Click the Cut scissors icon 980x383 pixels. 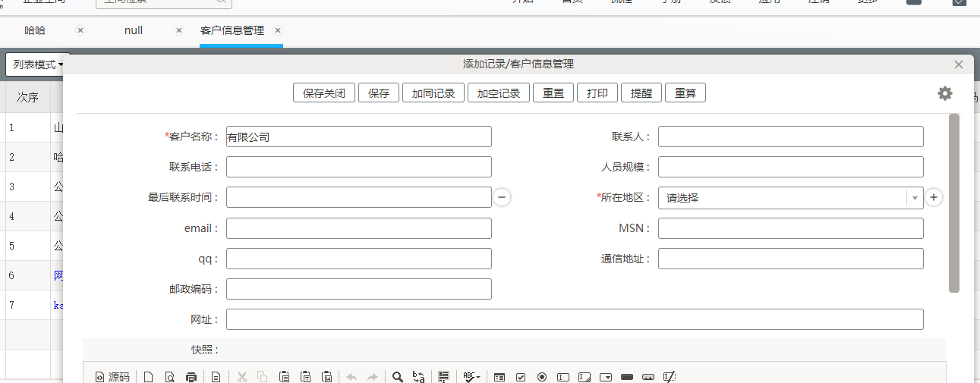click(242, 376)
